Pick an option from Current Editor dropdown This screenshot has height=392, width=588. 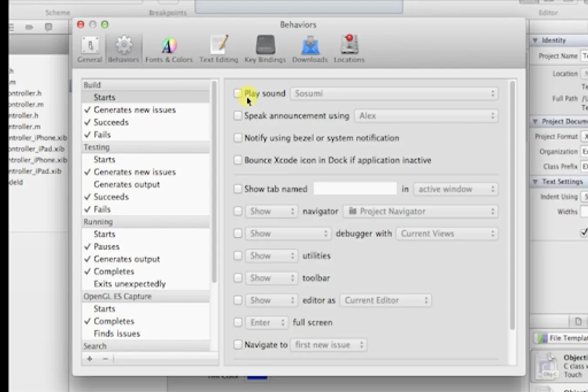tap(386, 300)
